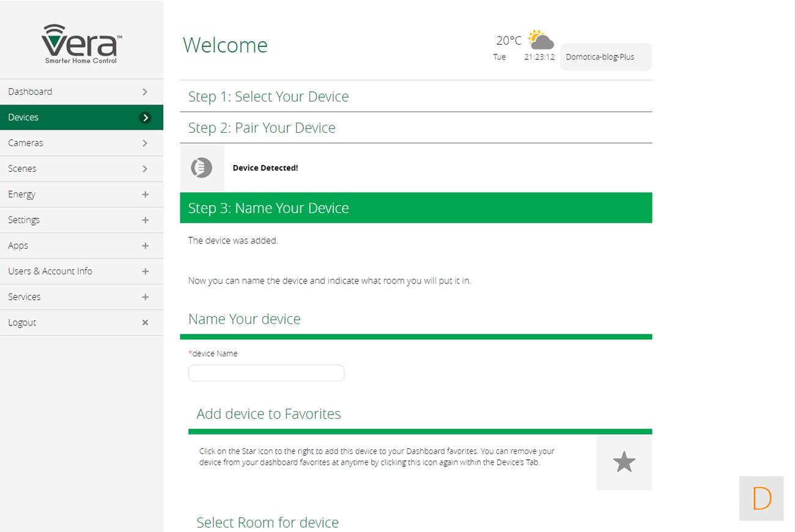This screenshot has height=532, width=795.
Task: Click the orange D badge icon
Action: 761,498
